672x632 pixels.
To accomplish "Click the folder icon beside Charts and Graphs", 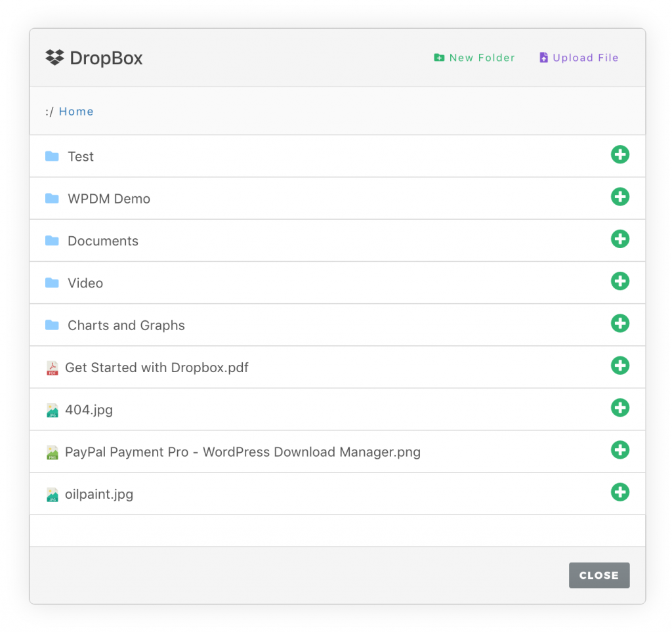I will pos(52,325).
